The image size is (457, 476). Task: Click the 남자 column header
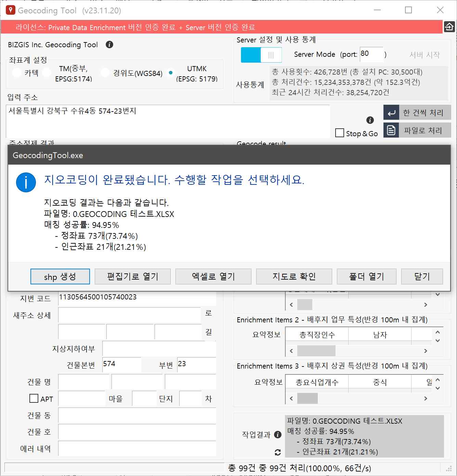pyautogui.click(x=380, y=335)
